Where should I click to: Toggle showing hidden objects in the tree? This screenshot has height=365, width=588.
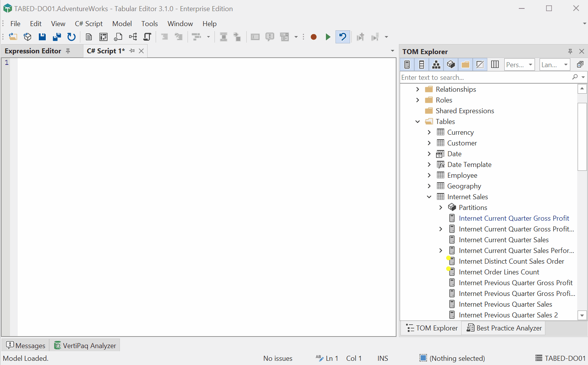point(480,64)
